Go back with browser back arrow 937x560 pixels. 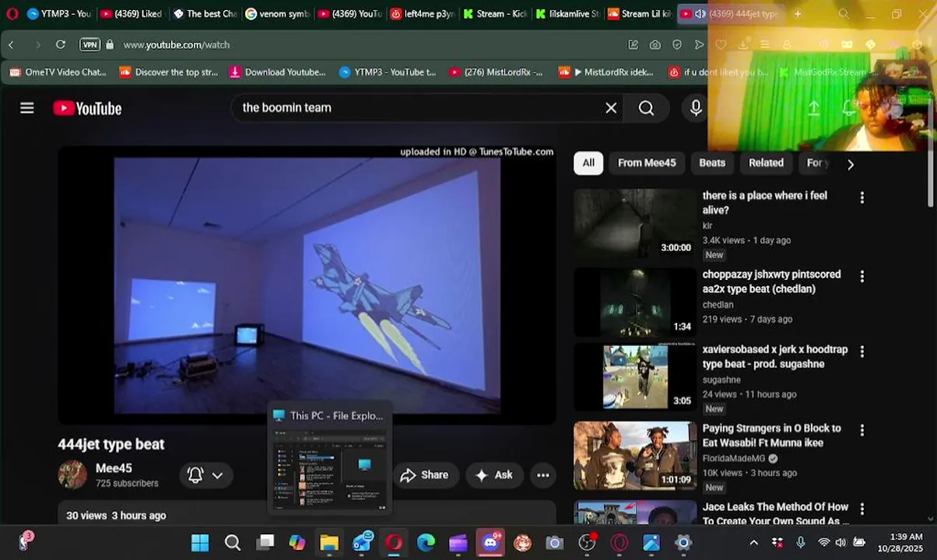[11, 45]
